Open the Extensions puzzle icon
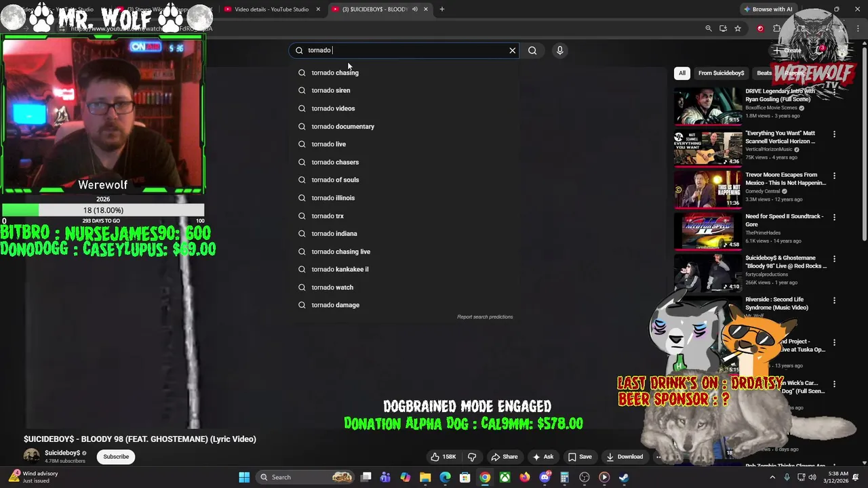Screen dimensions: 868x488 click(x=776, y=28)
